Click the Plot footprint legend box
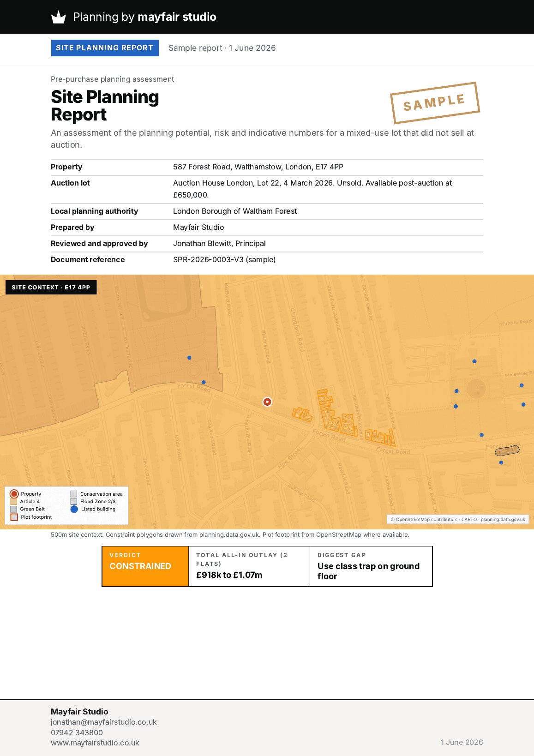 [14, 517]
